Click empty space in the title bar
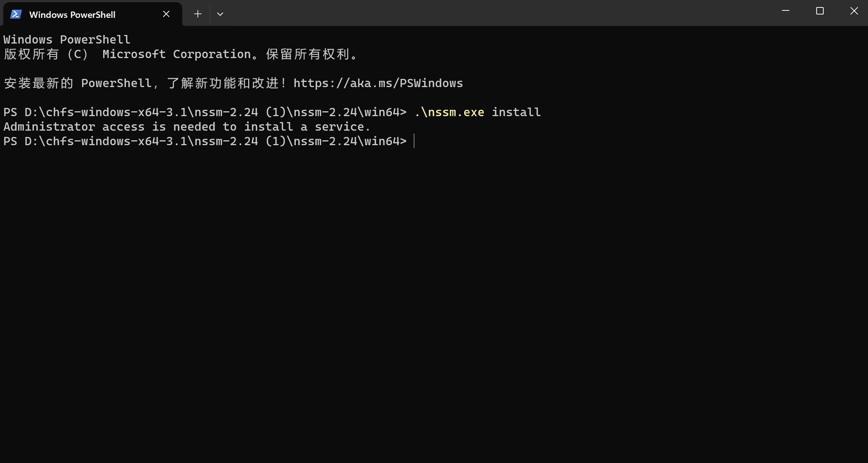 (522, 14)
